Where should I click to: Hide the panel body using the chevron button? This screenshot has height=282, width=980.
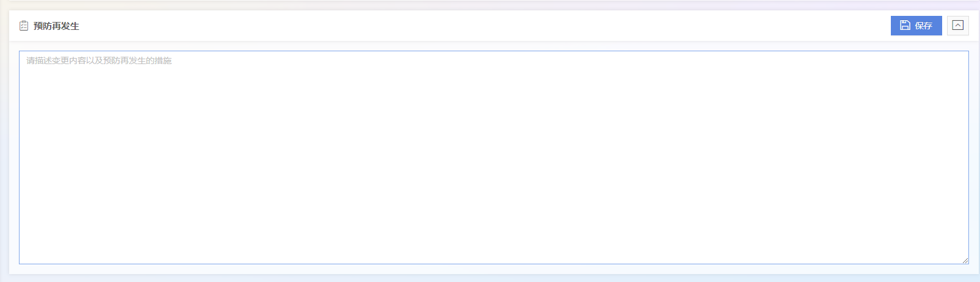pos(958,26)
